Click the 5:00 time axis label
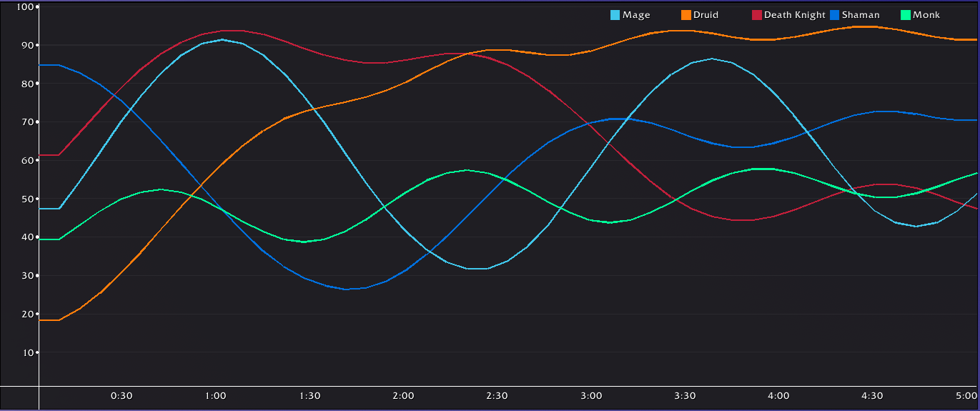 click(x=966, y=396)
